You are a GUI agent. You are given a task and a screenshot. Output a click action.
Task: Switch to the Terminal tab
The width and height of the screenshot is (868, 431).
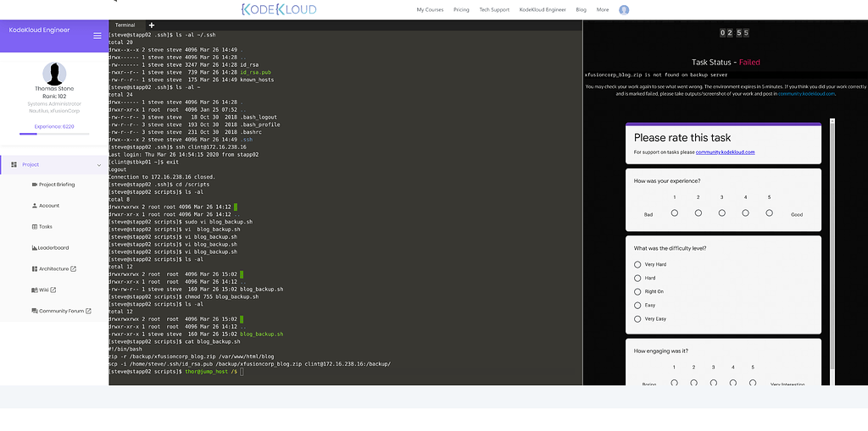click(125, 25)
